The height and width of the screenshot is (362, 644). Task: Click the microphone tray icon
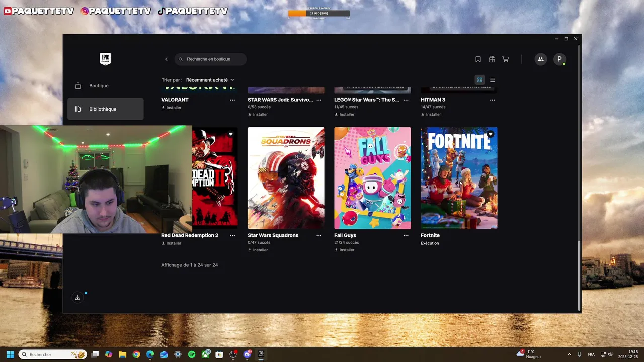tap(580, 354)
